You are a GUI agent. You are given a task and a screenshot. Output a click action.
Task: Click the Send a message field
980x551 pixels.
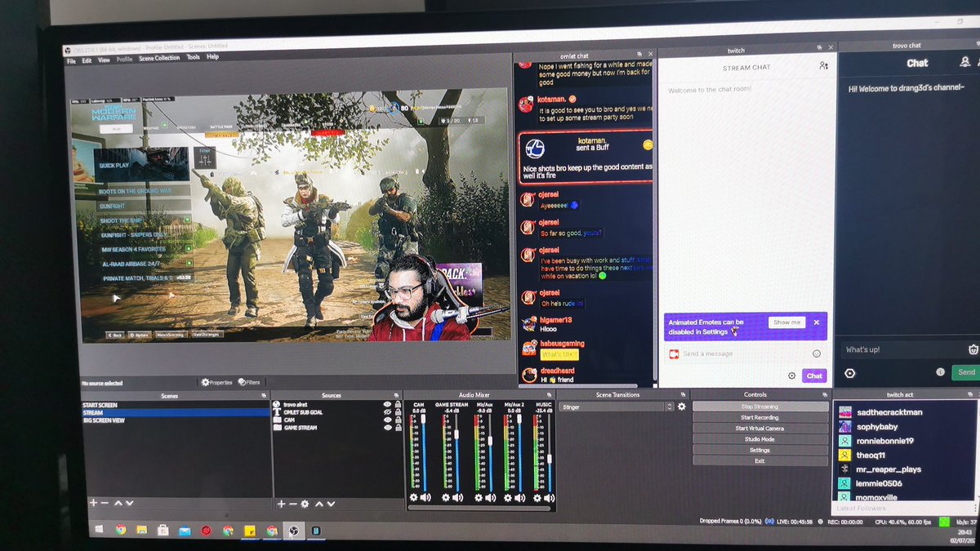coord(735,353)
